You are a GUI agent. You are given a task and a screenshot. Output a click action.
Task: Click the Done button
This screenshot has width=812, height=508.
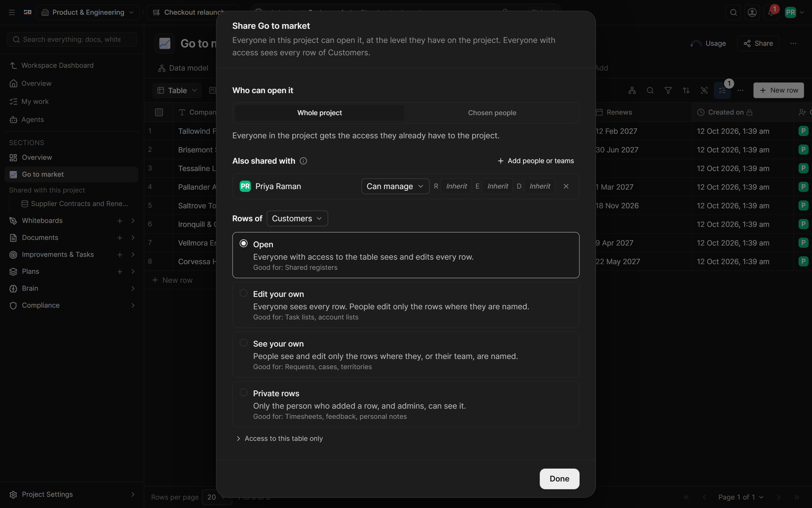coord(559,479)
